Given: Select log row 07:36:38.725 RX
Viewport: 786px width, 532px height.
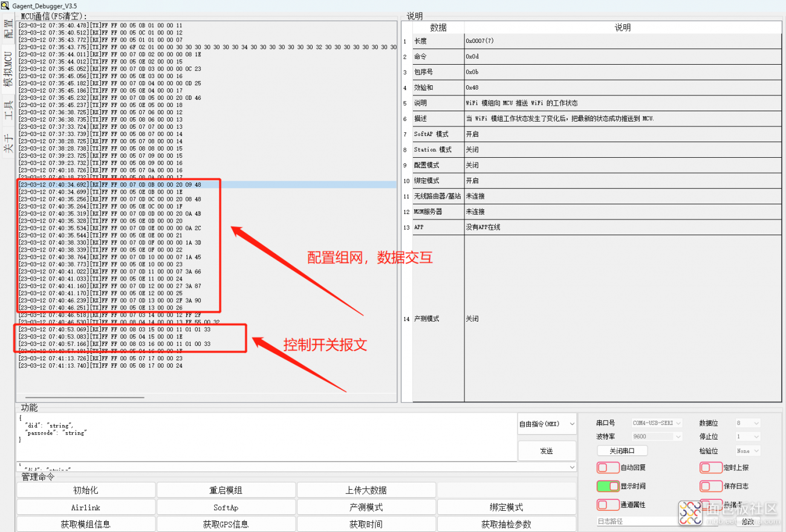Looking at the screenshot, I should [206, 112].
